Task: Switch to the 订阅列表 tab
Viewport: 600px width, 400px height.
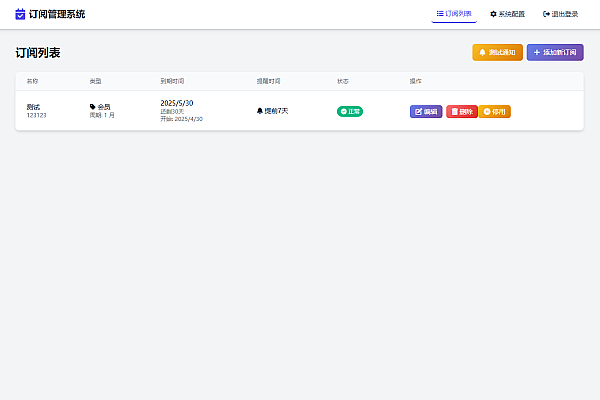Action: [x=454, y=14]
